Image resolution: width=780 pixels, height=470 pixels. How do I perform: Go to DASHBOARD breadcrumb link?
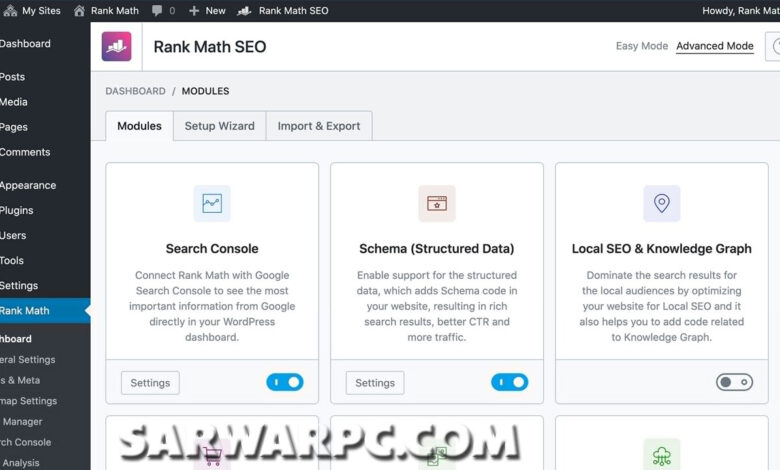coord(135,91)
